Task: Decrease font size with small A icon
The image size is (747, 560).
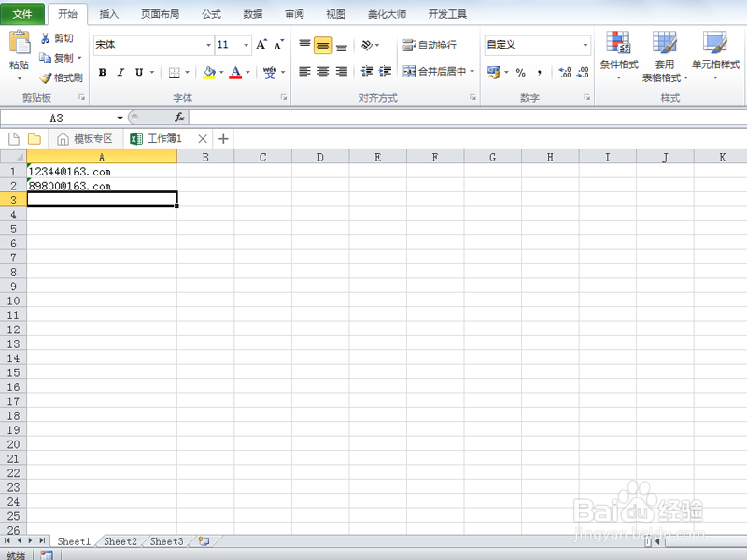Action: 278,45
